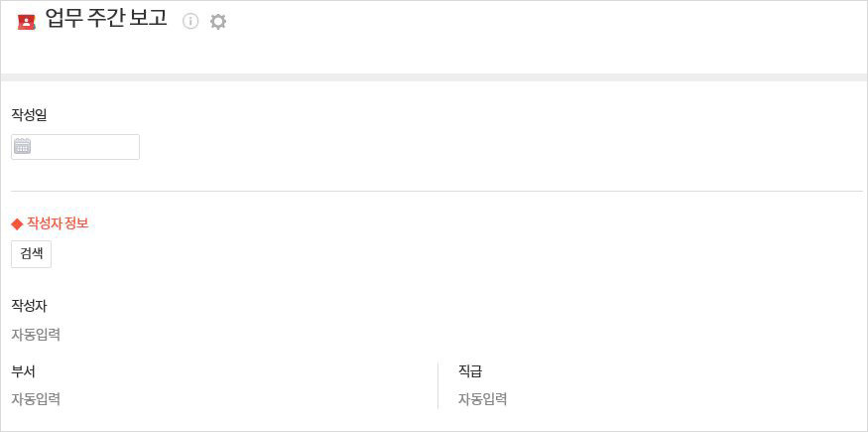Click the 업무 주간 보고 title text
Viewport: 868px width, 432px height.
pyautogui.click(x=106, y=19)
